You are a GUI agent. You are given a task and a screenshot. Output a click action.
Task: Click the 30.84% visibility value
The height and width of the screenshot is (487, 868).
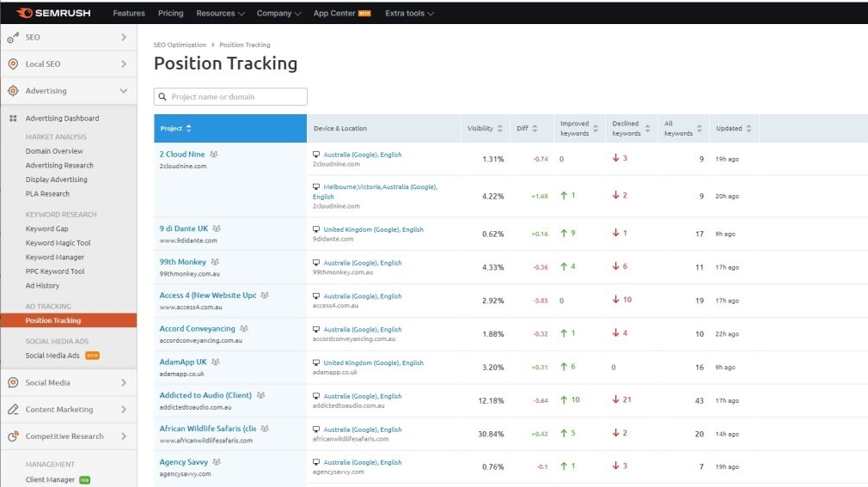pyautogui.click(x=491, y=434)
